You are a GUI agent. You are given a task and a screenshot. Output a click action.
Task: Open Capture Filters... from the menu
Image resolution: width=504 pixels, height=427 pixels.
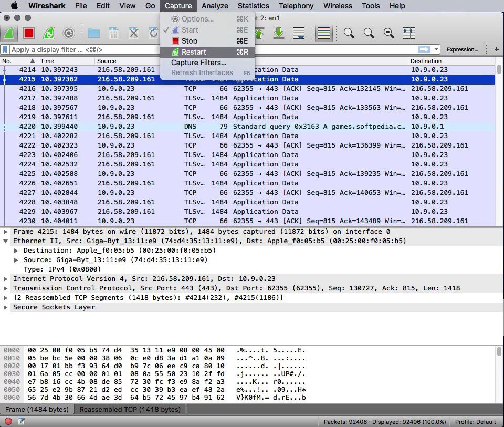[208, 63]
